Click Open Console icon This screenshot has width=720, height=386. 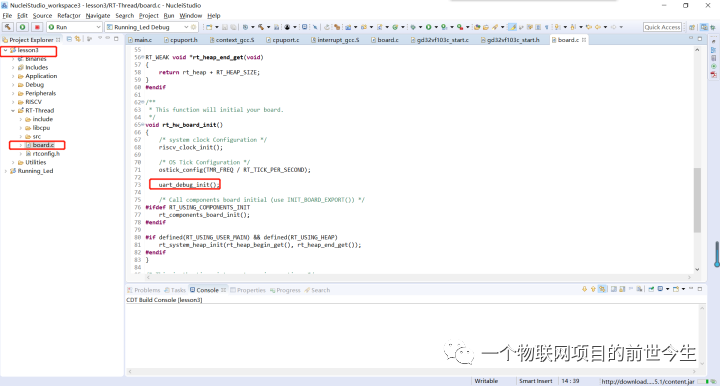[x=675, y=289]
